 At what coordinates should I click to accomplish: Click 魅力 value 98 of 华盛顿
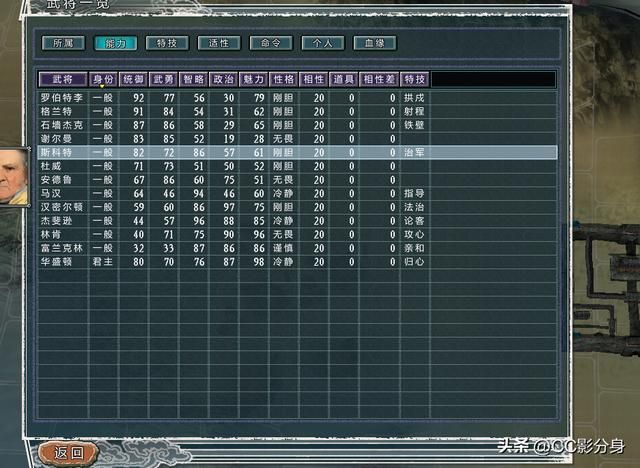pos(259,262)
